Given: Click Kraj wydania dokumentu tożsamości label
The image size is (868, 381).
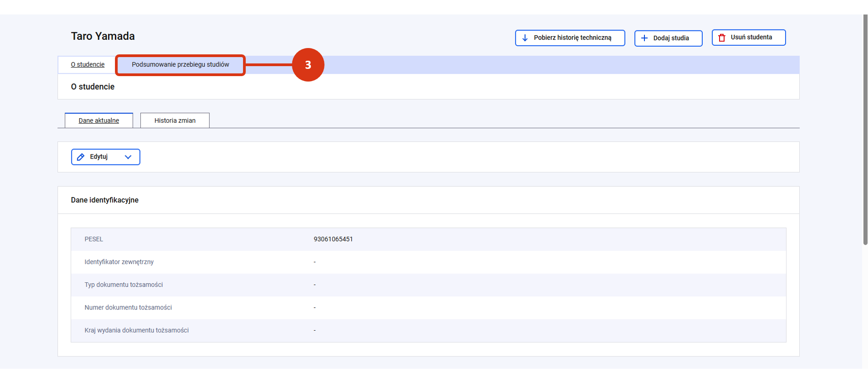Looking at the screenshot, I should tap(137, 330).
